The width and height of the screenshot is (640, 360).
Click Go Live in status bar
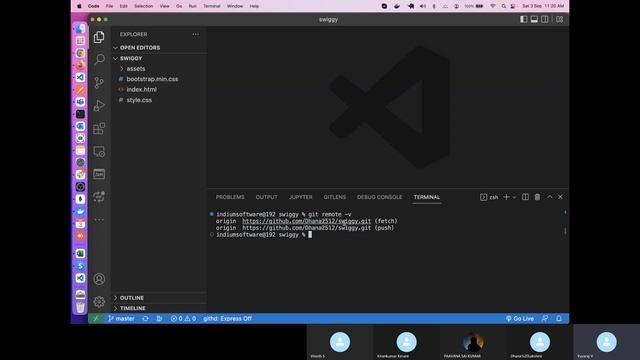pos(520,318)
